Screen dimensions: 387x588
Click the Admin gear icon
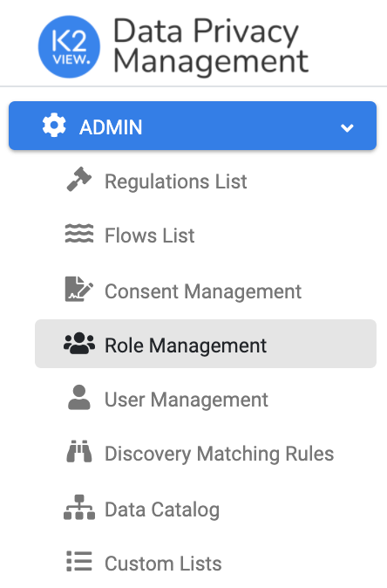tap(54, 126)
